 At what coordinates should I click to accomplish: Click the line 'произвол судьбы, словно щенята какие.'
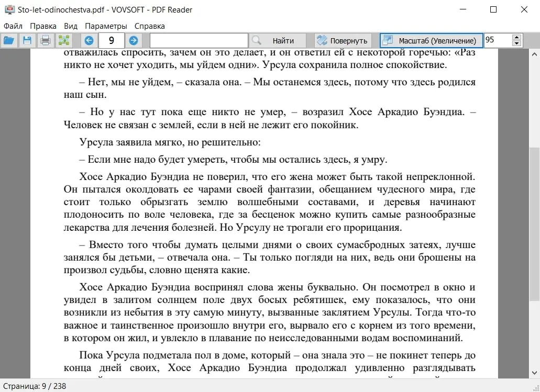pyautogui.click(x=157, y=270)
